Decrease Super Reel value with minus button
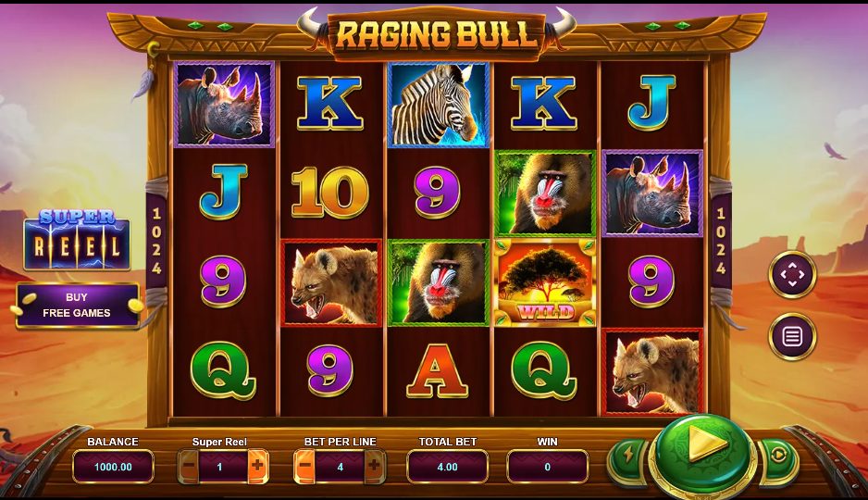Screen dimensions: 868x500 pos(189,467)
